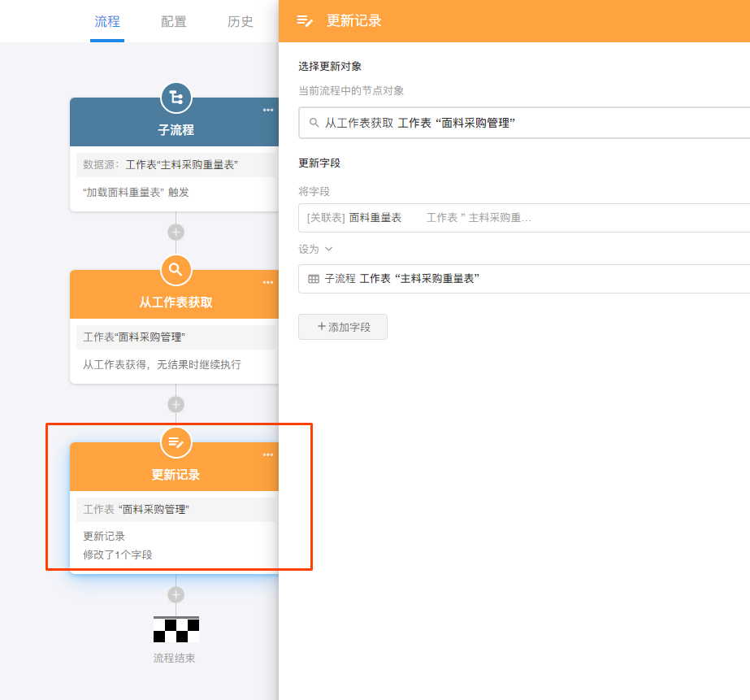
Task: Click the 将字段 label
Action: 314,191
